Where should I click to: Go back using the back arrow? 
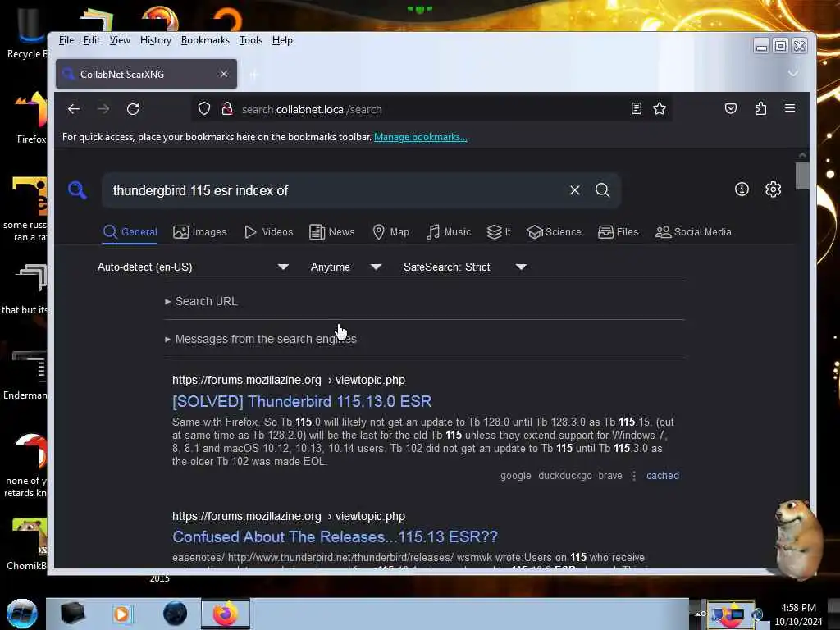[74, 109]
